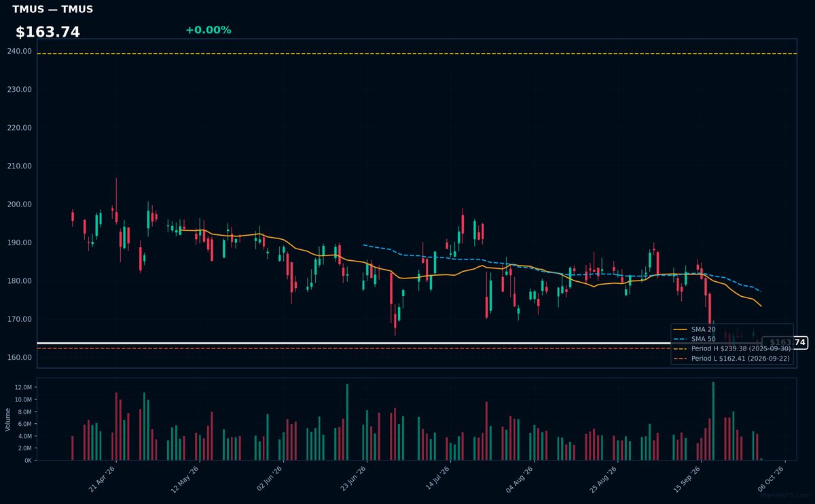The height and width of the screenshot is (504, 815).
Task: Click the SMA 50 legend entry
Action: 693,339
